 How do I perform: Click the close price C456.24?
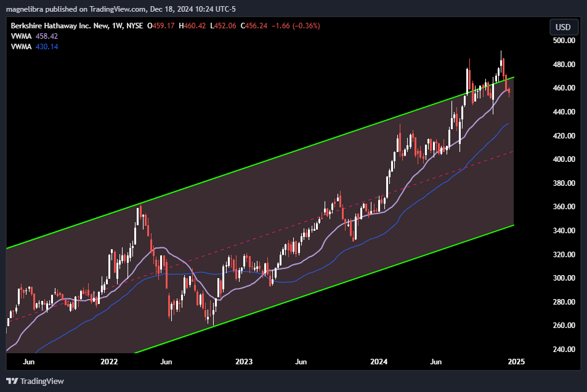coord(254,26)
